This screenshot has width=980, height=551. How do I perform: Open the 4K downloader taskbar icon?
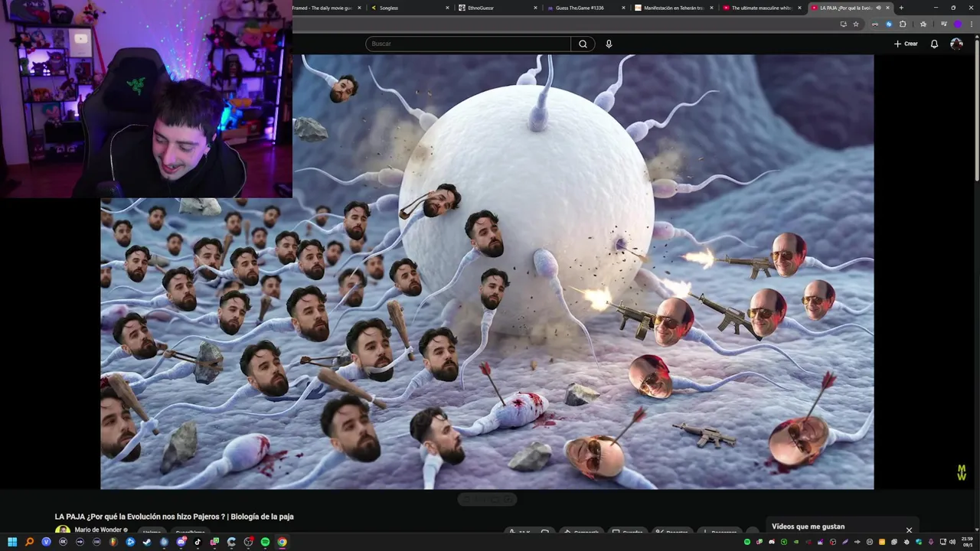click(63, 542)
